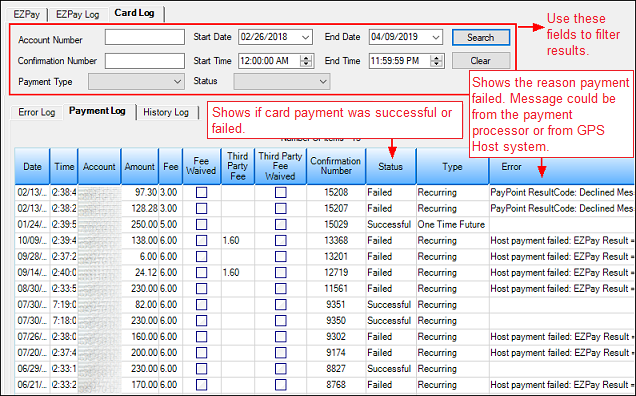Click the Successful status for confirmation 9351
Image resolution: width=636 pixels, height=396 pixels.
click(391, 305)
